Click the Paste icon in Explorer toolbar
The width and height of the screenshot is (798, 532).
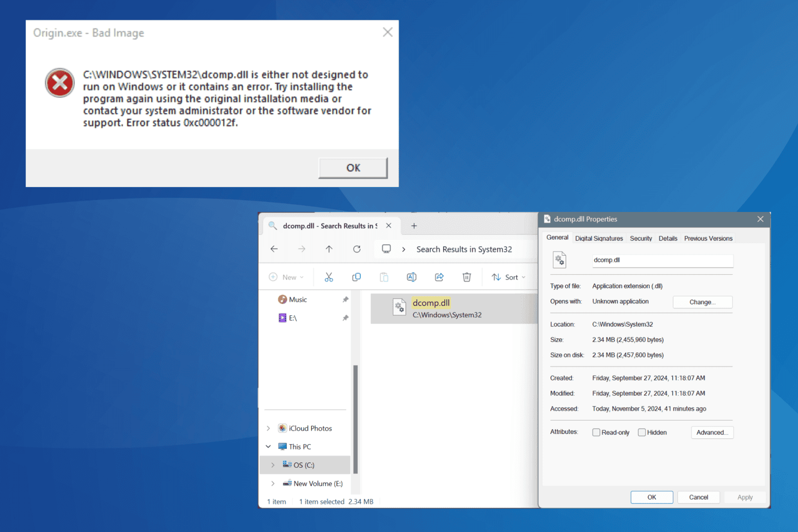click(x=384, y=277)
